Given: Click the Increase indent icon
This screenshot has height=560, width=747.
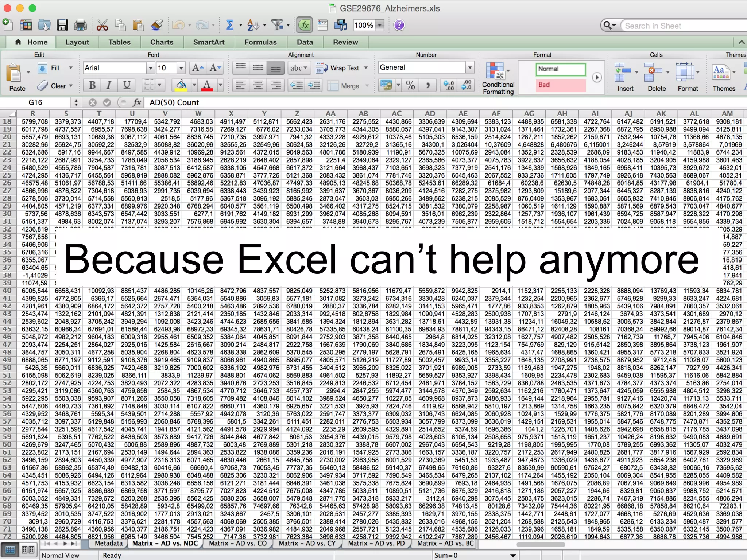Looking at the screenshot, I should 314,85.
